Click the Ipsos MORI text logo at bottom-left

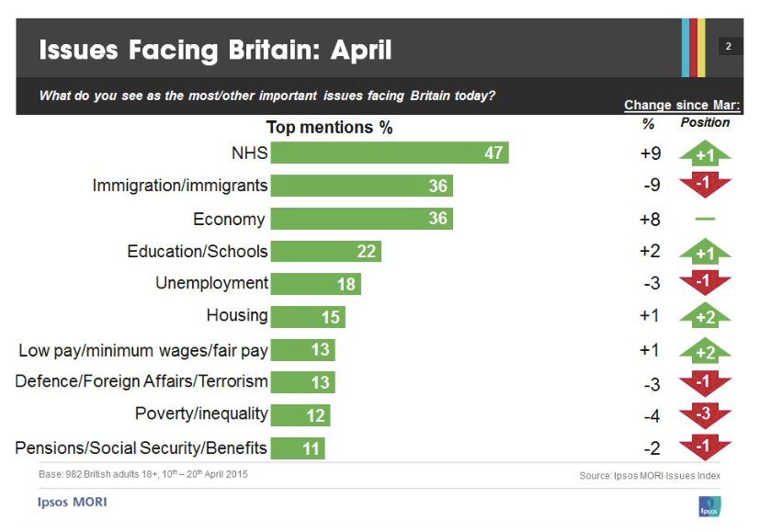click(73, 503)
